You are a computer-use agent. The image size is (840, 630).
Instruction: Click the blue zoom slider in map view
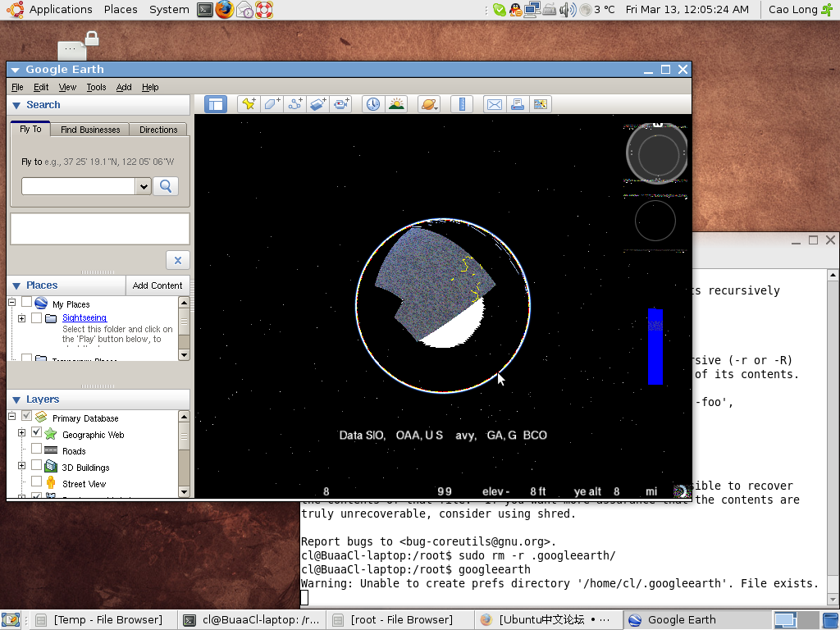point(655,346)
